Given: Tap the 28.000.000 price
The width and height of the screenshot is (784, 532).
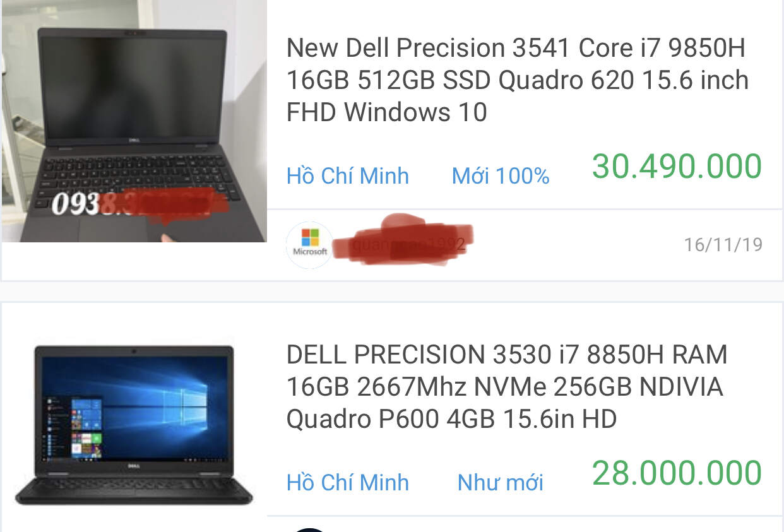Looking at the screenshot, I should (x=677, y=473).
